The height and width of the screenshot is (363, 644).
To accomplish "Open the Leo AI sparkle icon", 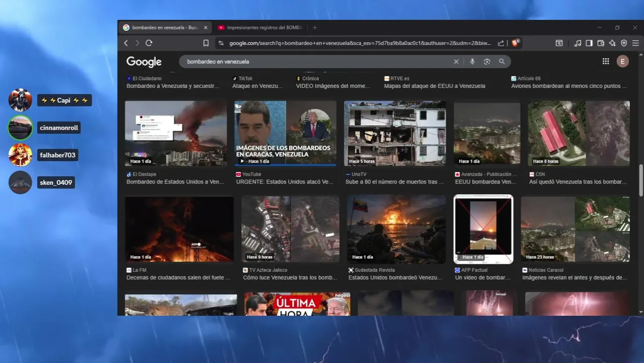I will pyautogui.click(x=612, y=43).
